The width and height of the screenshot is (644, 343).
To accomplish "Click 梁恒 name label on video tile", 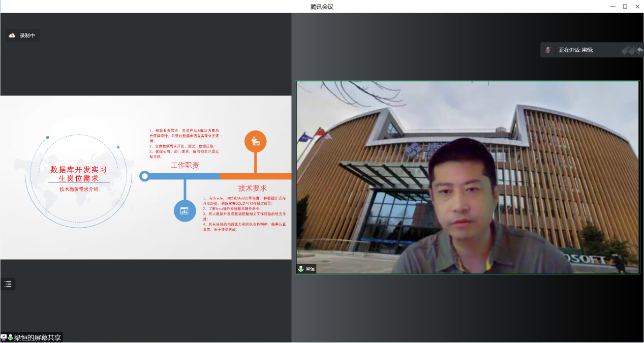I will click(x=310, y=269).
